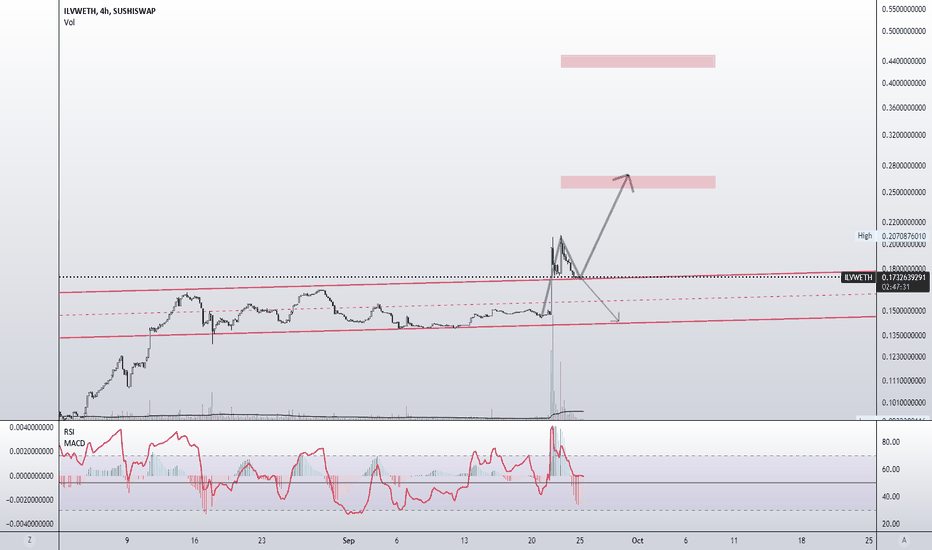
Task: Click the 0.5000000000 price axis label
Action: [903, 31]
